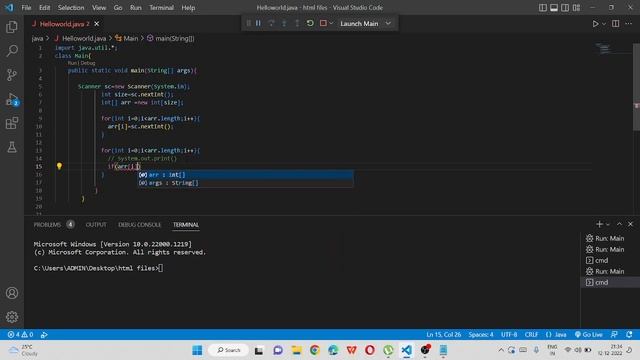
Task: Click main(String[]) breadcrumb item
Action: [x=170, y=38]
